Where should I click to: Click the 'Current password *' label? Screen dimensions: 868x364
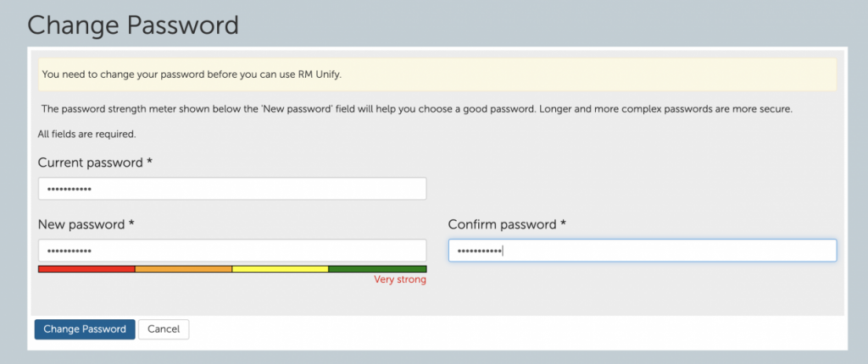[x=95, y=163]
